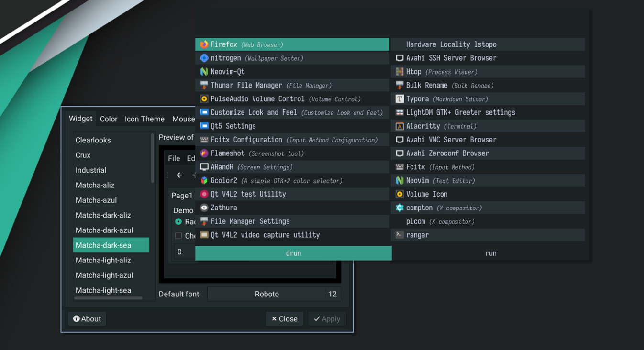Click the Fcitx input method icon
The image size is (644, 350).
(400, 167)
